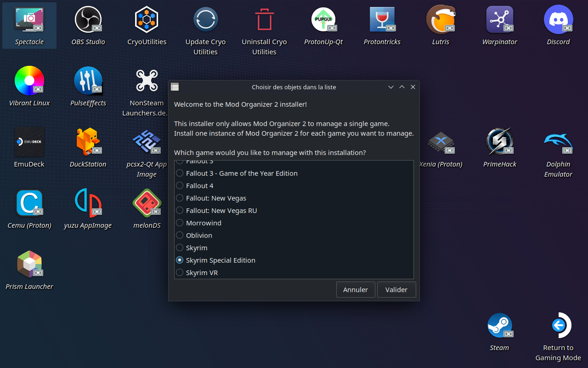This screenshot has width=588, height=368.
Task: Launch PulseEffects from the desktop
Action: [x=88, y=80]
